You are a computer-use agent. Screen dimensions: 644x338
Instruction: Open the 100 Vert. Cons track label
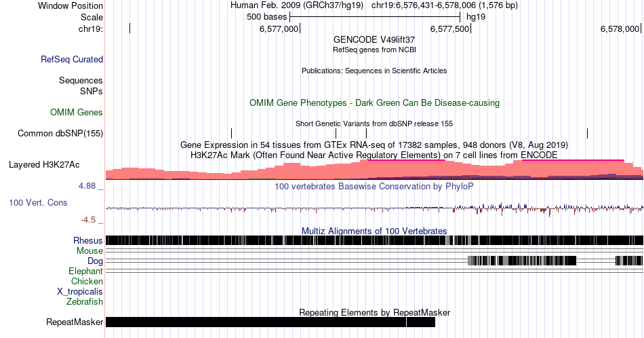(38, 202)
